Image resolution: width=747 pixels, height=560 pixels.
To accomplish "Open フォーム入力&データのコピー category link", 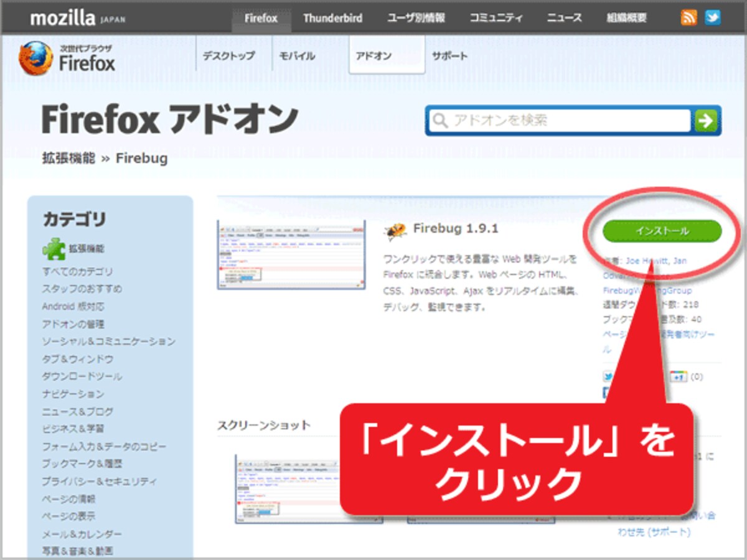I will pyautogui.click(x=105, y=447).
